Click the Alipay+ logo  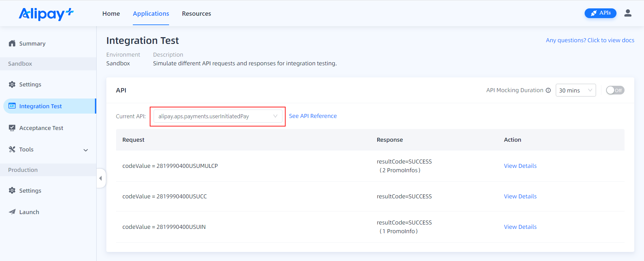coord(46,14)
